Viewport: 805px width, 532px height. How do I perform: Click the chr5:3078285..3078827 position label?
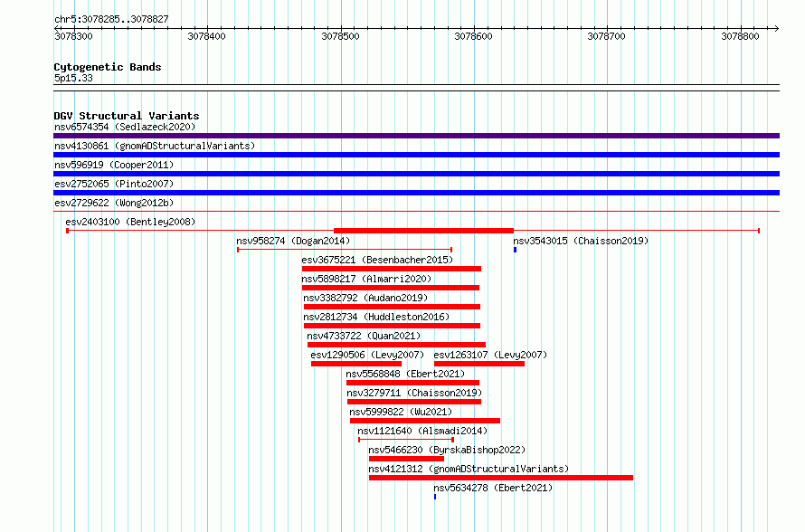[111, 19]
